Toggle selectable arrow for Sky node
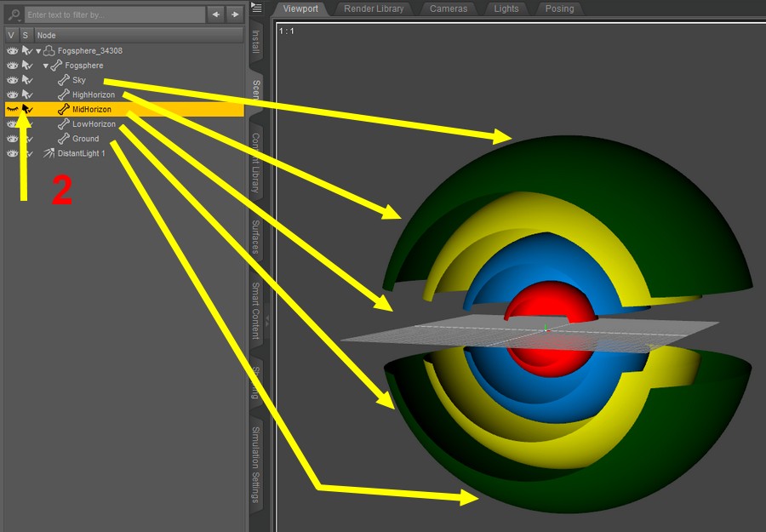 [x=27, y=80]
